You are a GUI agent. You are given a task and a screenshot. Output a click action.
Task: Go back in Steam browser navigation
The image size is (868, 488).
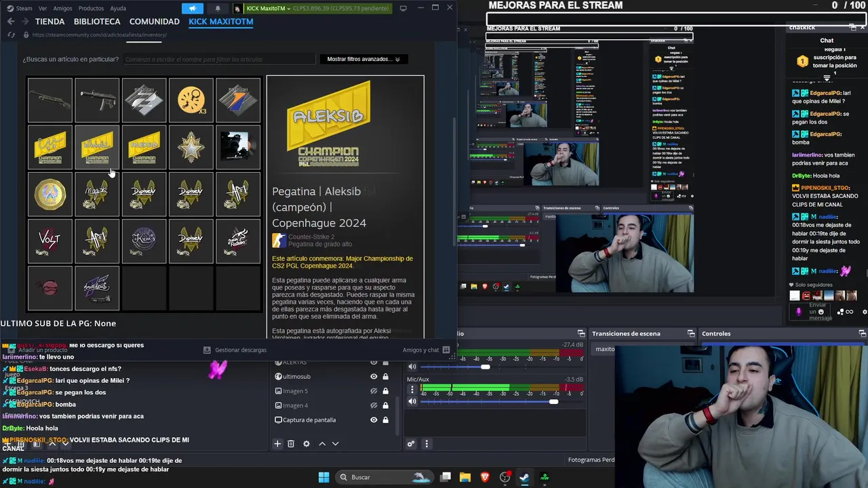pyautogui.click(x=11, y=22)
